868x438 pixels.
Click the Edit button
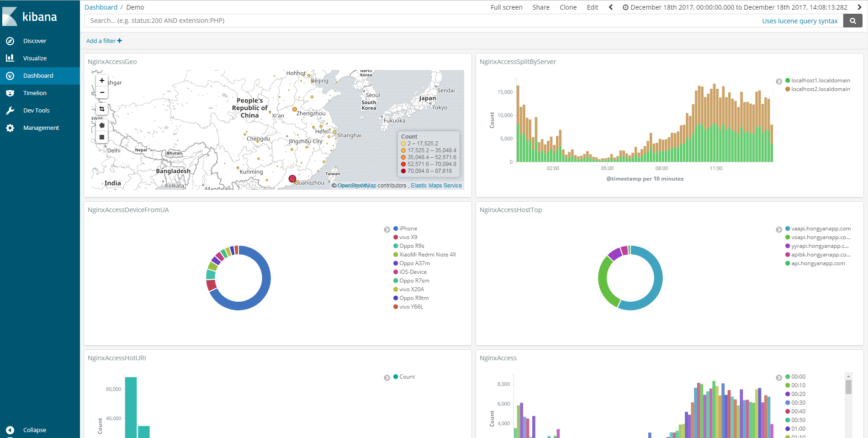[x=593, y=7]
